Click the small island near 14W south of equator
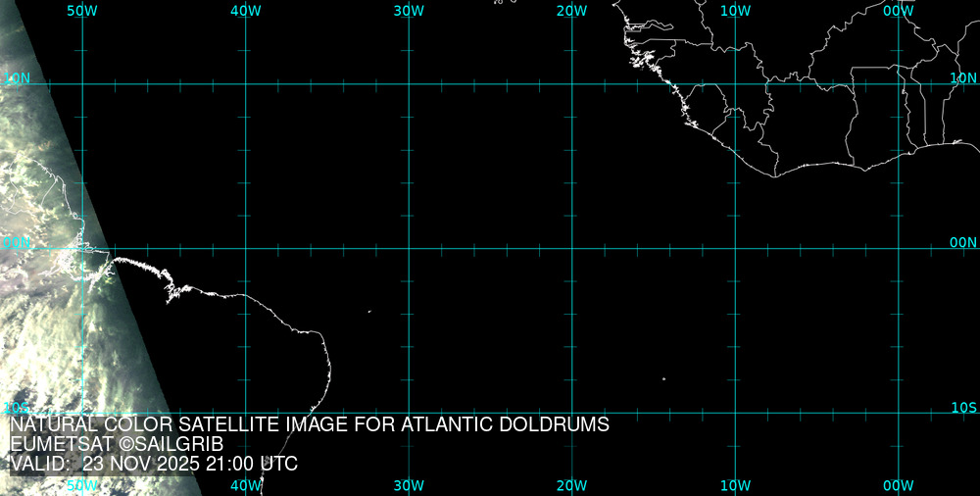 coord(663,379)
